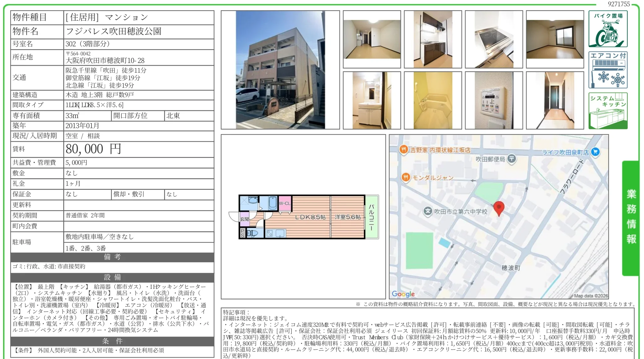Viewport: 644px width, 359px height.
Task: Click the washbasin vanity photo
Action: (x=373, y=100)
